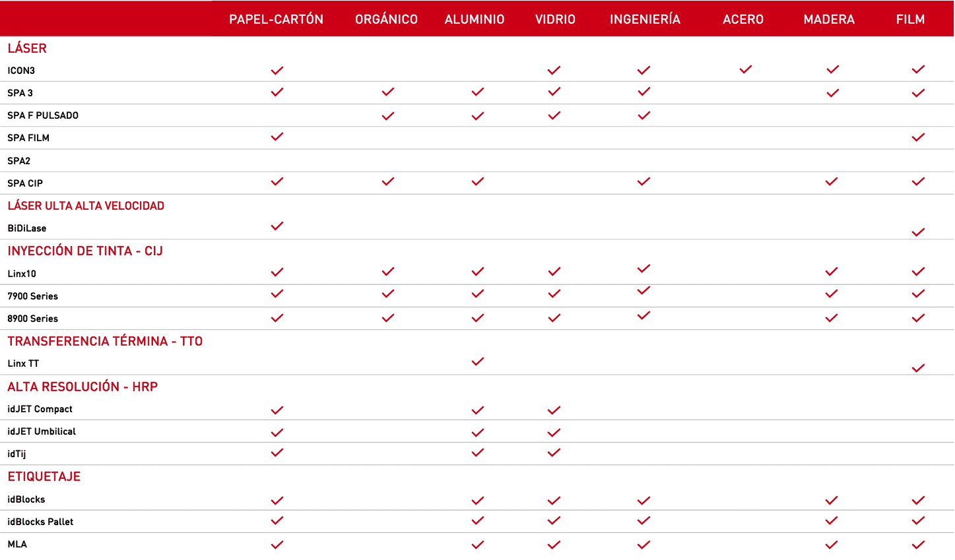This screenshot has height=560, width=955.
Task: Click the ACERO column header
Action: coord(743,19)
